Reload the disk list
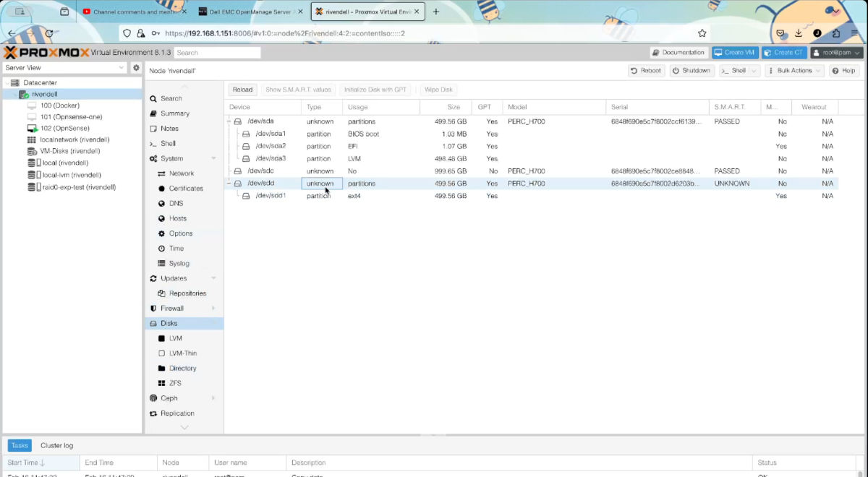Screen dimensions: 868x477 (x=242, y=89)
